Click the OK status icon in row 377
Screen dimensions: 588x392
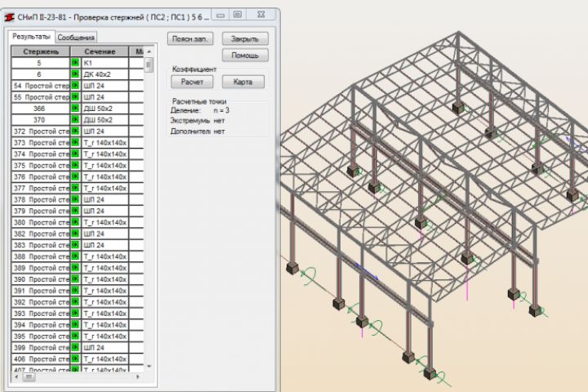pyautogui.click(x=75, y=188)
